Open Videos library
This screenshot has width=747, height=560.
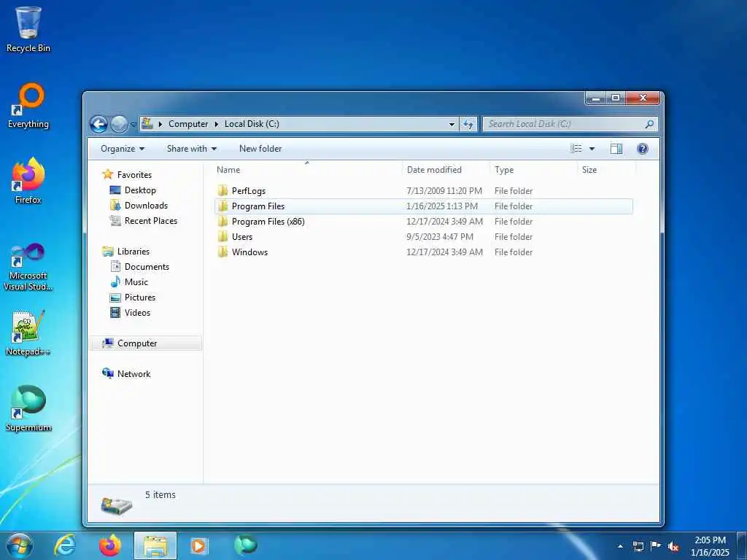[x=137, y=312]
